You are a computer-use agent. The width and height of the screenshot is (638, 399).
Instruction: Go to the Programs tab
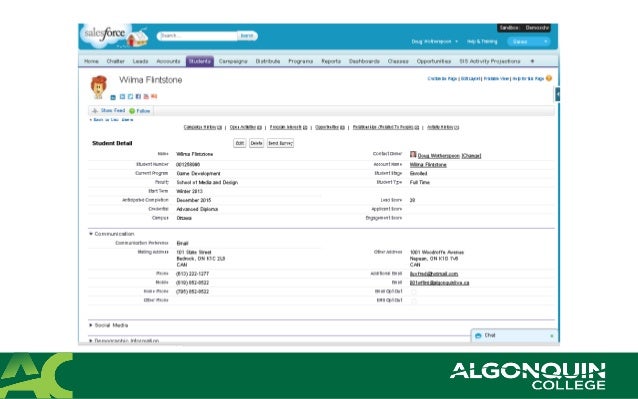300,61
